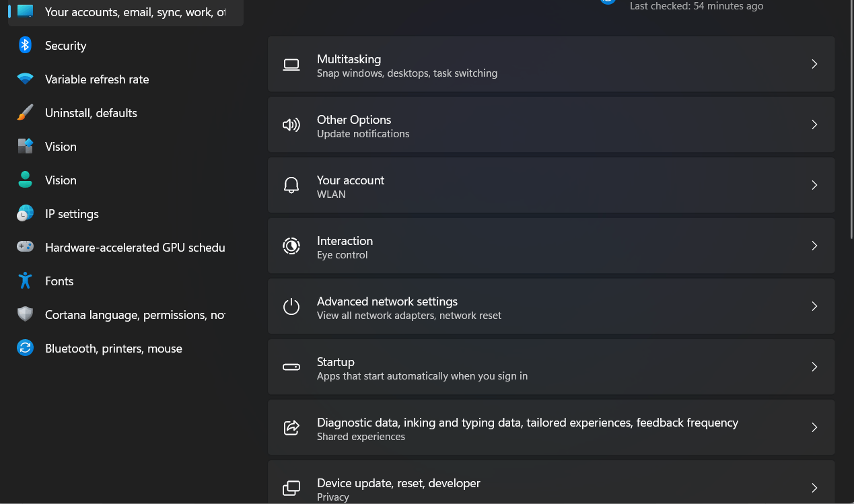The height and width of the screenshot is (504, 854).
Task: Click the share icon on Diagnostic data row
Action: [291, 428]
